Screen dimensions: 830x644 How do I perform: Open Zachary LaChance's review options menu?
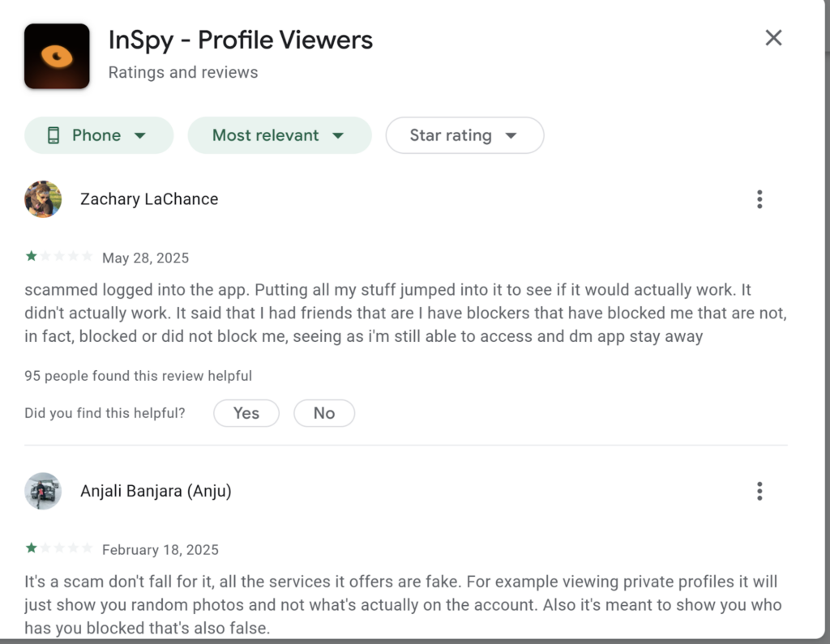(x=759, y=198)
